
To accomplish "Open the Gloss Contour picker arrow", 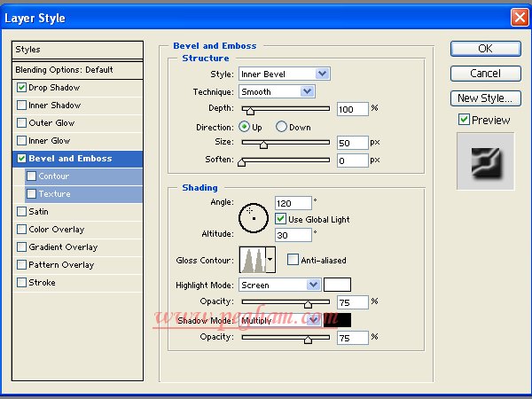I will (270, 260).
